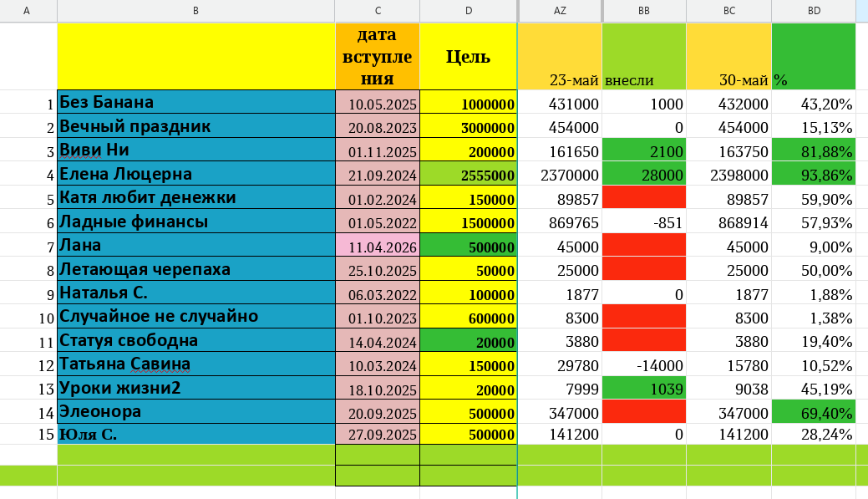Select the 'Уроки жизни2' name cell
868x499 pixels.
[196, 388]
